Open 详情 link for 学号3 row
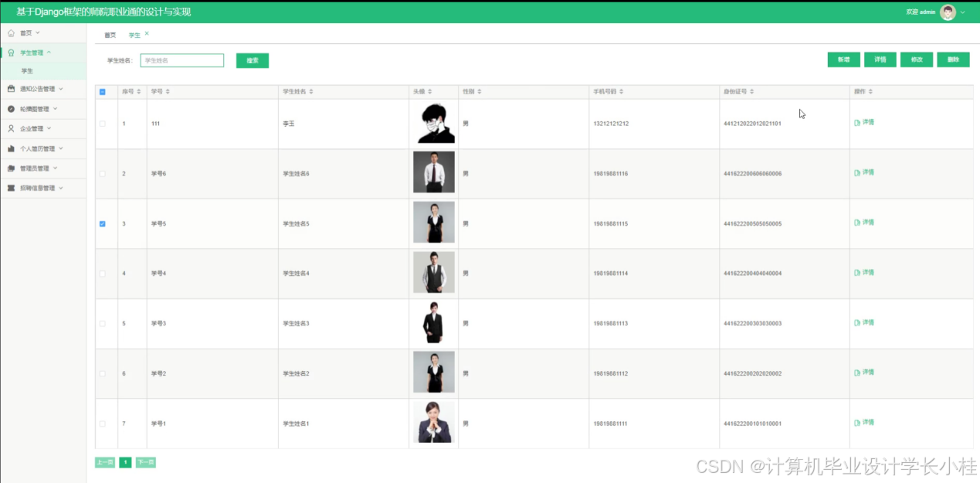 click(864, 322)
